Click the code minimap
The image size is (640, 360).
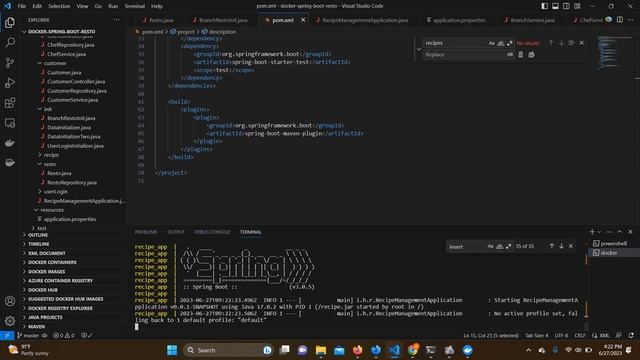(x=614, y=53)
